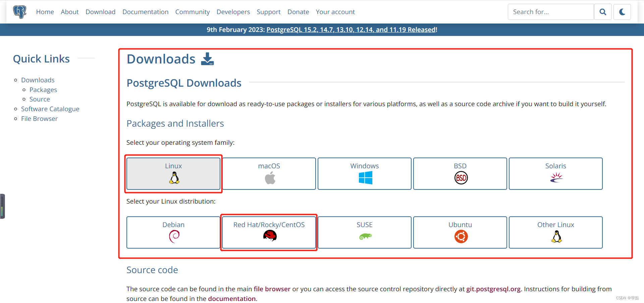
Task: Open the Donate nav item
Action: [298, 12]
